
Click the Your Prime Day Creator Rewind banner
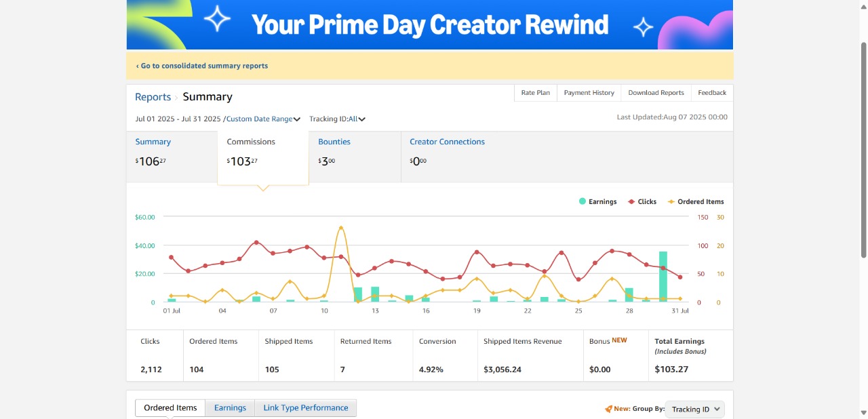pyautogui.click(x=430, y=24)
